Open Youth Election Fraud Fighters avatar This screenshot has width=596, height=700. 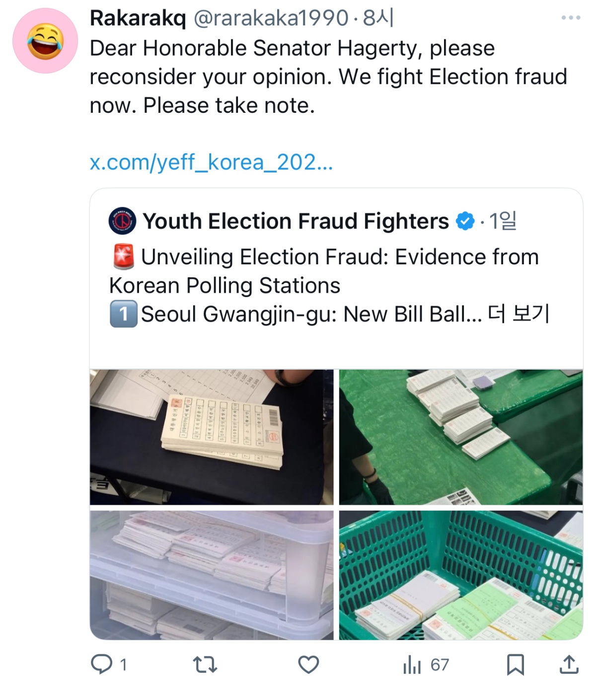pyautogui.click(x=122, y=221)
